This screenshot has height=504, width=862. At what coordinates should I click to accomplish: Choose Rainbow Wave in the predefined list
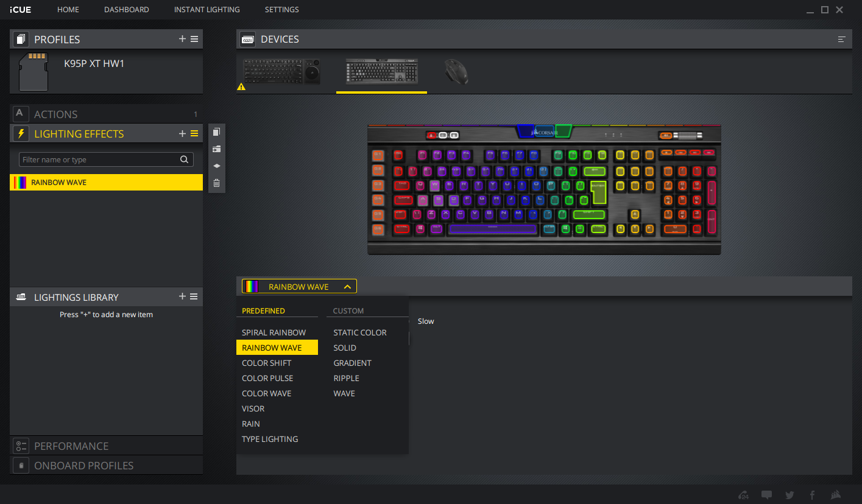[x=277, y=348]
